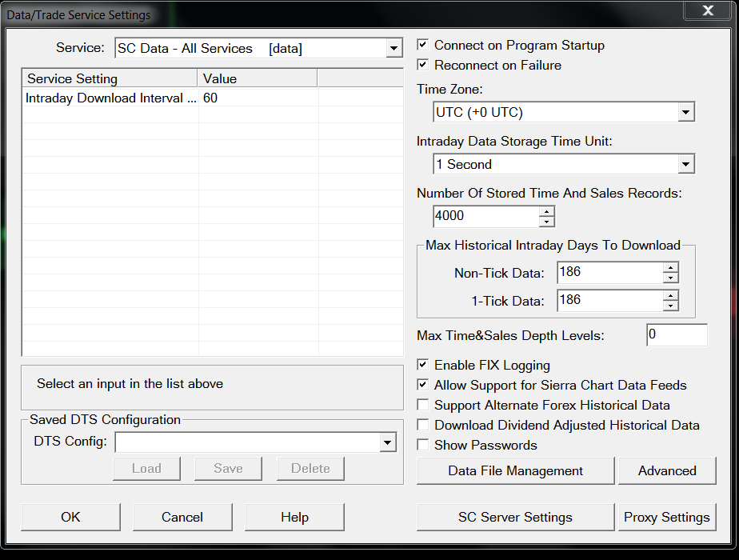
Task: Expand Intraday Data Storage Time Unit dropdown
Action: (x=685, y=164)
